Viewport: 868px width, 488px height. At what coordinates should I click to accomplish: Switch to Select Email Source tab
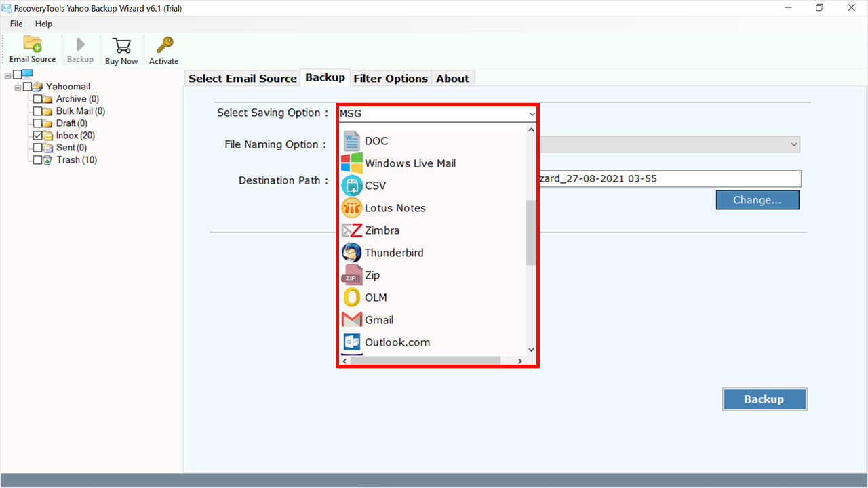click(243, 79)
